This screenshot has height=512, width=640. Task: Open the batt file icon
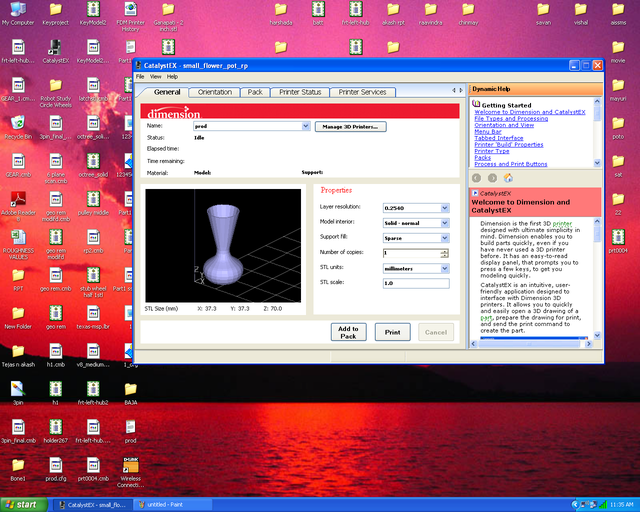[x=318, y=13]
